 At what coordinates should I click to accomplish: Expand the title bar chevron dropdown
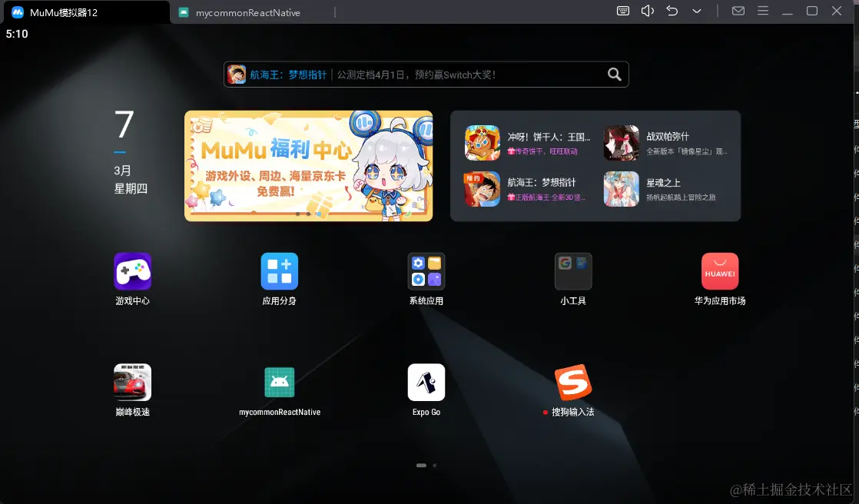pyautogui.click(x=697, y=11)
